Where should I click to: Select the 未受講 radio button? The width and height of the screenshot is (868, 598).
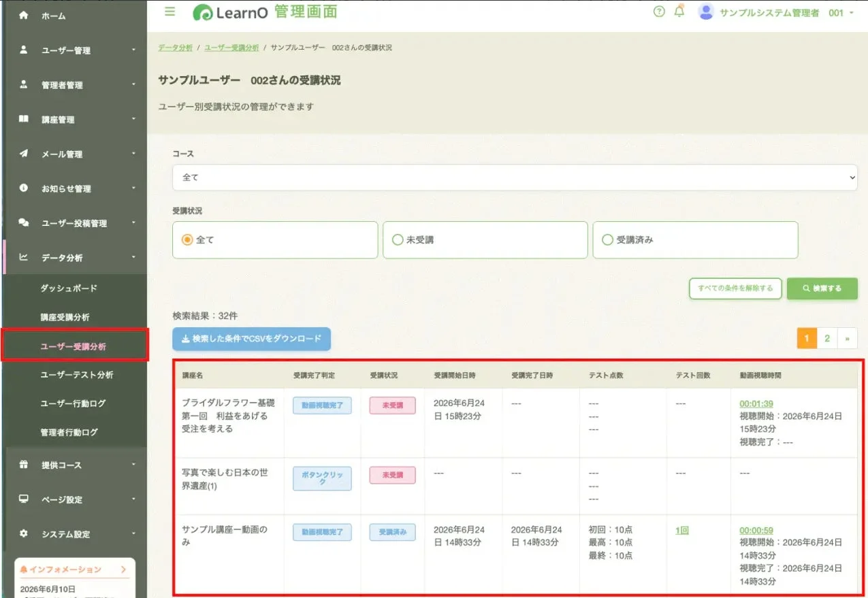click(x=398, y=239)
